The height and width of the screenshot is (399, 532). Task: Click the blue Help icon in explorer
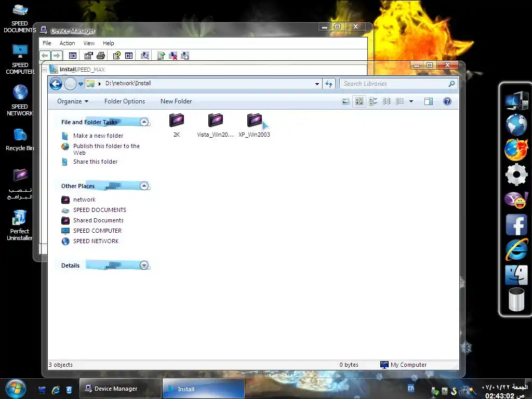point(447,101)
